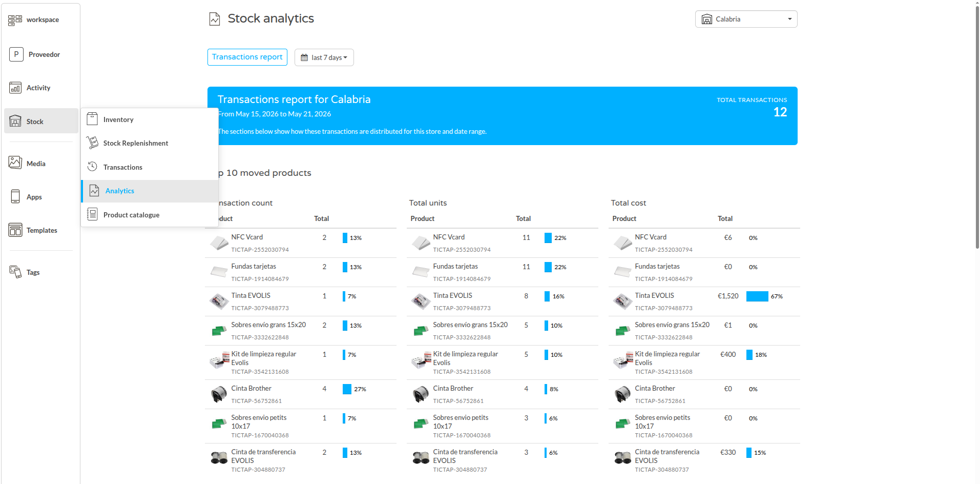
Task: Click the Activity chart icon
Action: [x=15, y=88]
